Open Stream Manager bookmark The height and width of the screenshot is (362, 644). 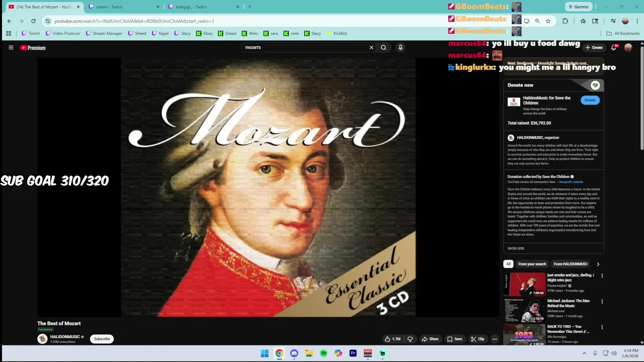click(104, 33)
